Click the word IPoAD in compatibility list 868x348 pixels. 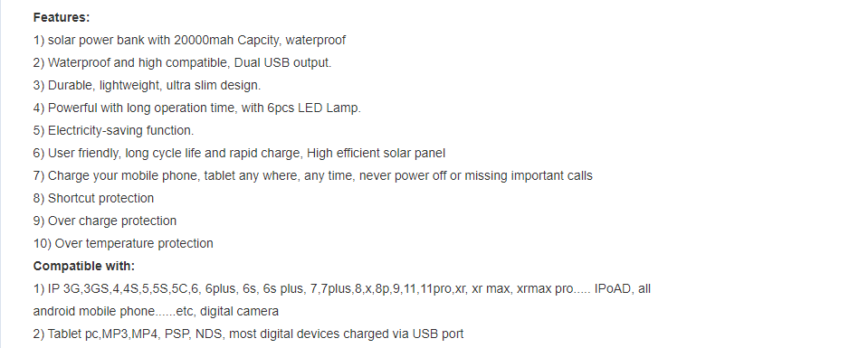(613, 289)
